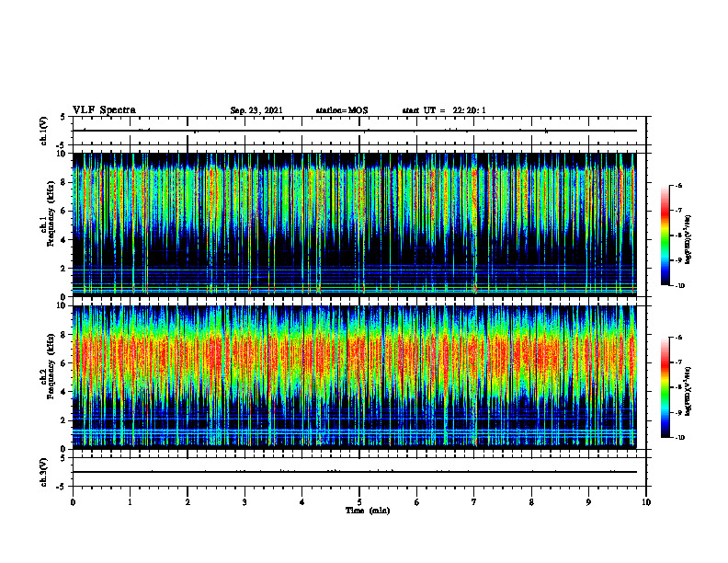Click the "Time (min)" axis label
This screenshot has height=563, width=728.
(368, 511)
